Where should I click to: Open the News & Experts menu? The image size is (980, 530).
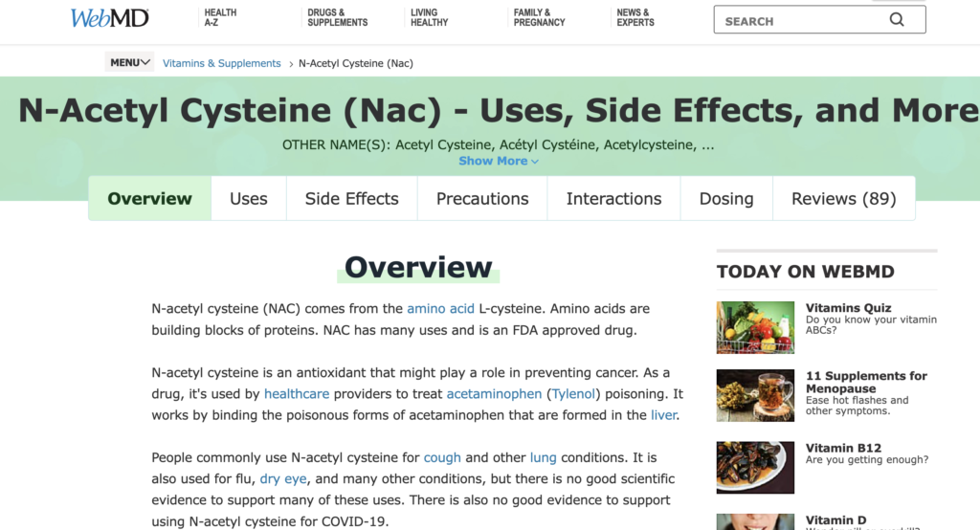coord(635,17)
